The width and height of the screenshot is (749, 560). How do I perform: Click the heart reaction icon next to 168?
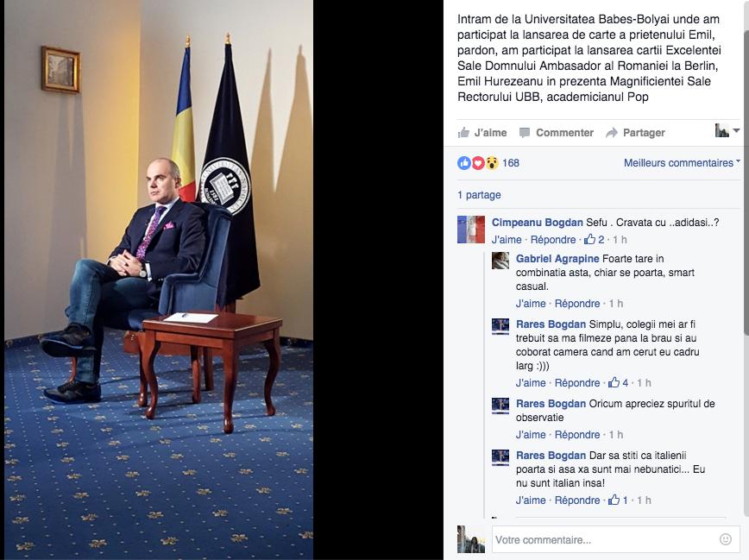478,163
